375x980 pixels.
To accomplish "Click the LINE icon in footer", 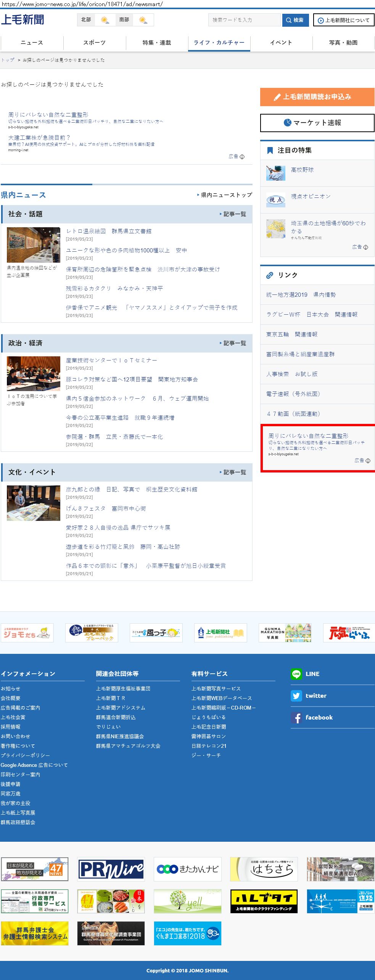I will pyautogui.click(x=296, y=674).
